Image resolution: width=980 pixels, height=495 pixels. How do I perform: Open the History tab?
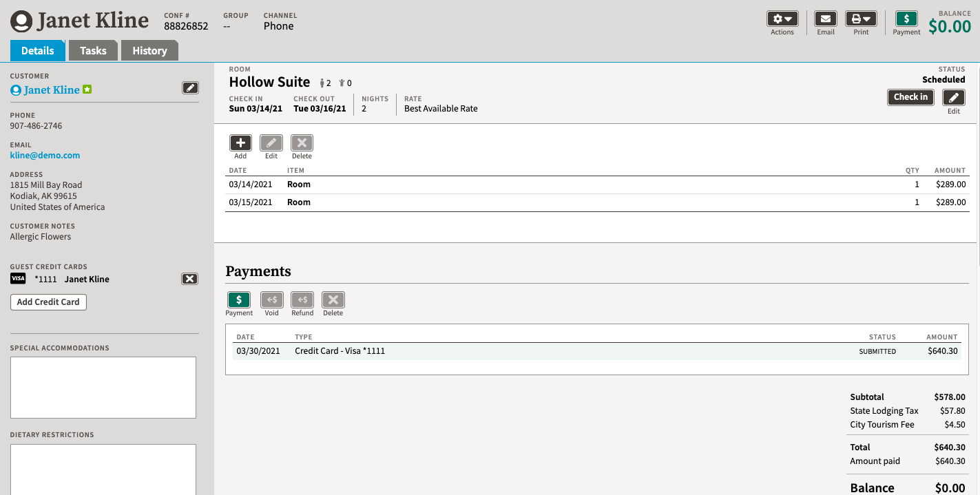coord(149,50)
